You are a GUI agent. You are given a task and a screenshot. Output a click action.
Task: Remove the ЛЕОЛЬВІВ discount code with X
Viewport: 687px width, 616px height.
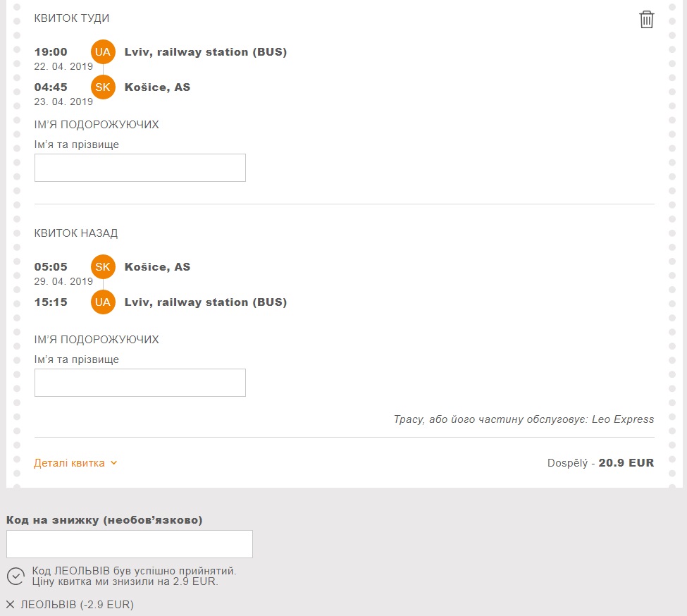coord(10,604)
